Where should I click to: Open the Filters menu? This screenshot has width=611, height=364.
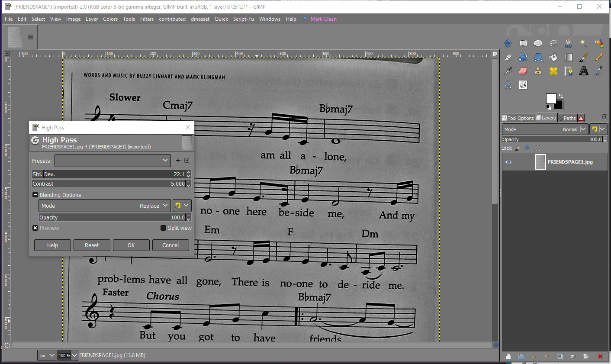point(147,19)
